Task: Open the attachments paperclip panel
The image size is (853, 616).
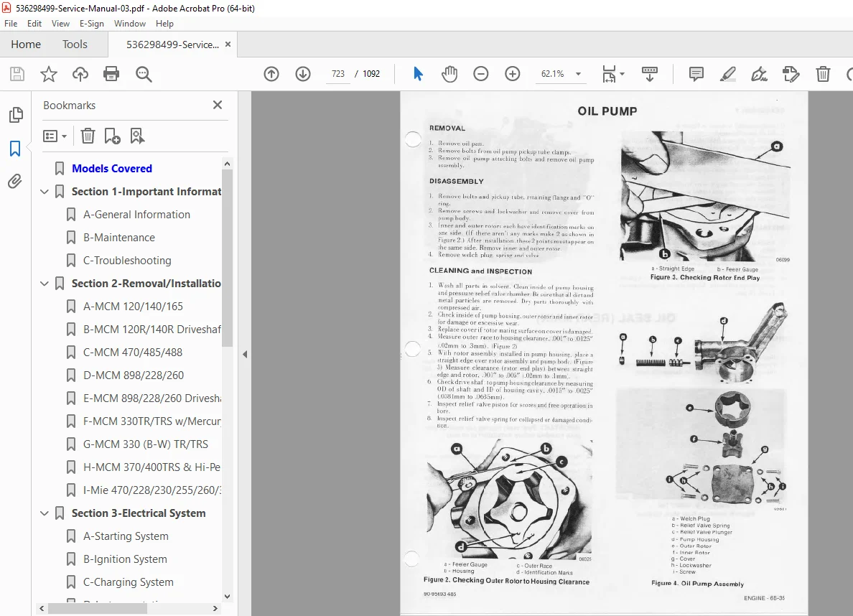Action: click(x=15, y=181)
